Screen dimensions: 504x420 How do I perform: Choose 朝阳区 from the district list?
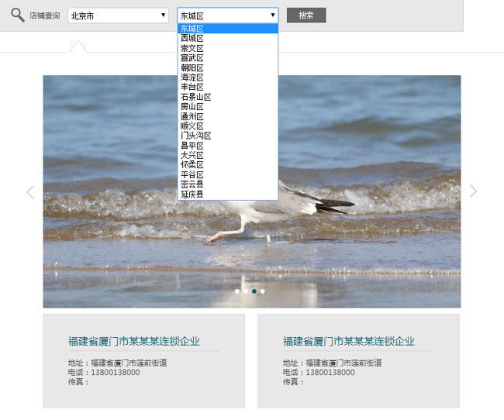(x=192, y=67)
